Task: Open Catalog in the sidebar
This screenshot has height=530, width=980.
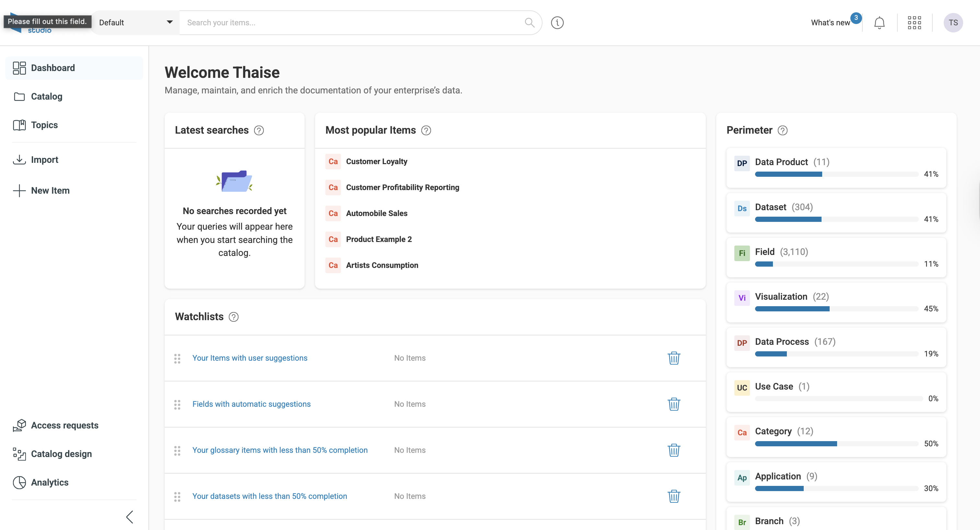Action: pyautogui.click(x=46, y=97)
